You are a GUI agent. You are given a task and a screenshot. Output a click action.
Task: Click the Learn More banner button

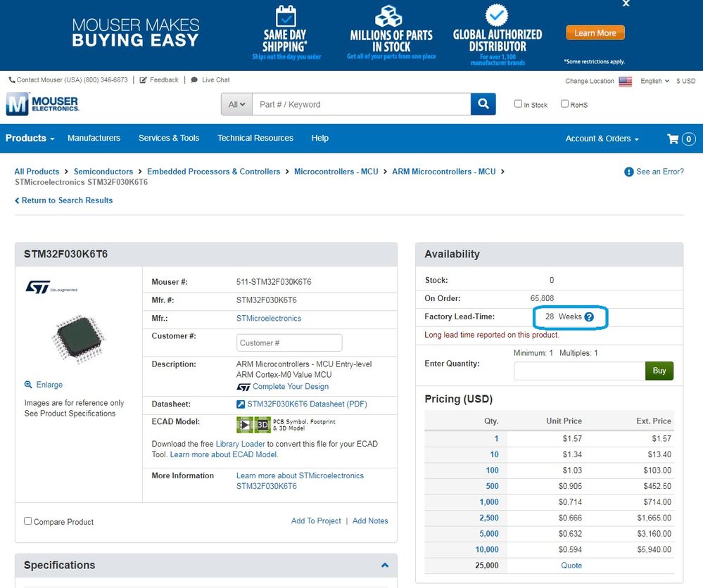[x=595, y=33]
